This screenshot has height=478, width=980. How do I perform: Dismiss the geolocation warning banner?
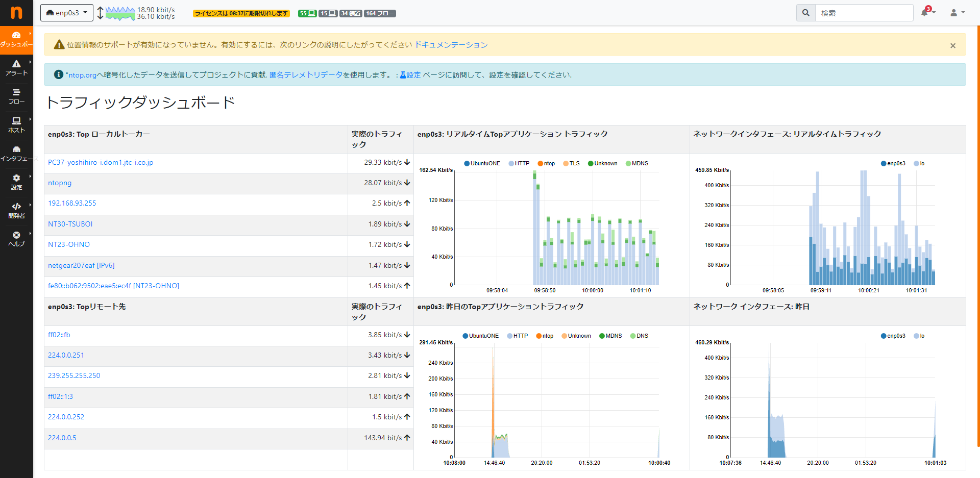click(x=952, y=45)
